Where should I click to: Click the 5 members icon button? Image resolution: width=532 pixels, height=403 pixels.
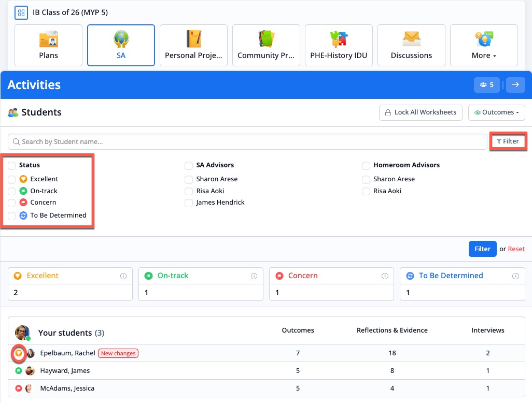click(486, 85)
